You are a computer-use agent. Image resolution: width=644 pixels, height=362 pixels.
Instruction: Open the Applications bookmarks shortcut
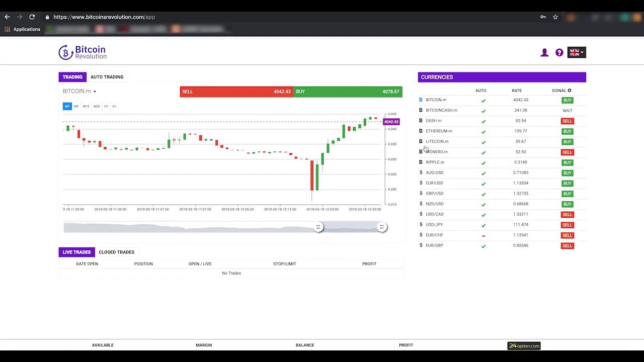pyautogui.click(x=22, y=29)
